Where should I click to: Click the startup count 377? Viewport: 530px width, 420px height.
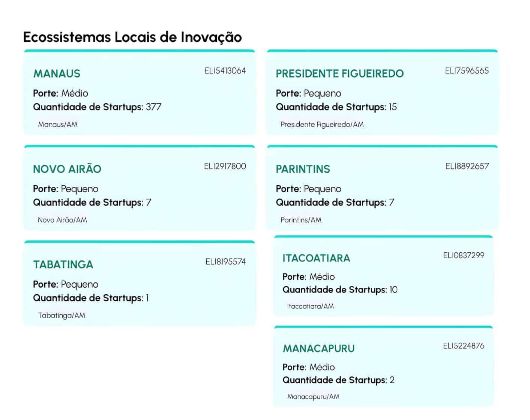coord(153,107)
